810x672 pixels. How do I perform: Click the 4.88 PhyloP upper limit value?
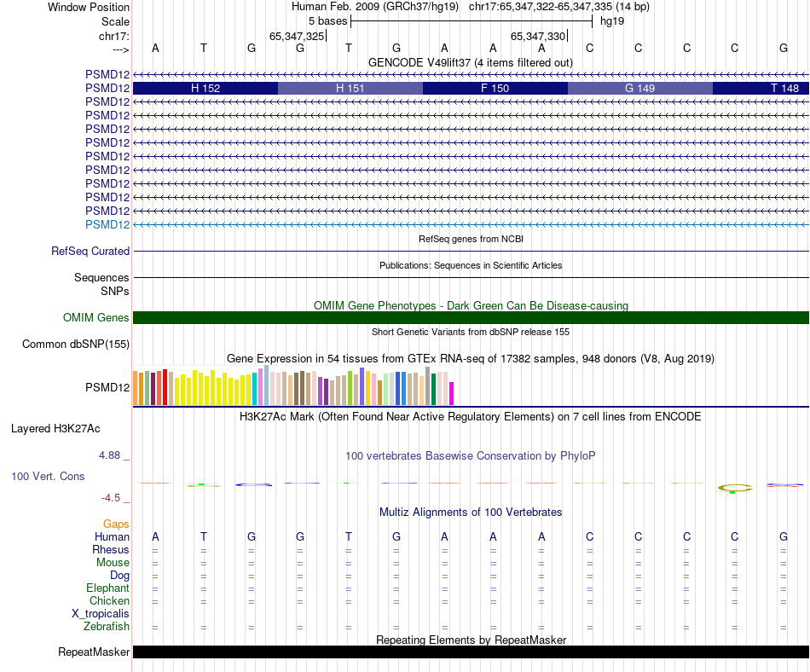[109, 455]
